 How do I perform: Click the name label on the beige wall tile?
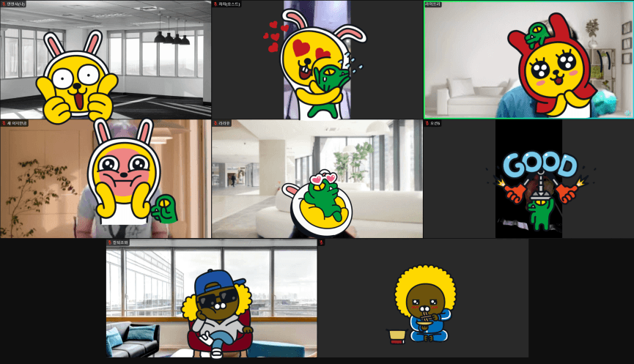pos(17,123)
